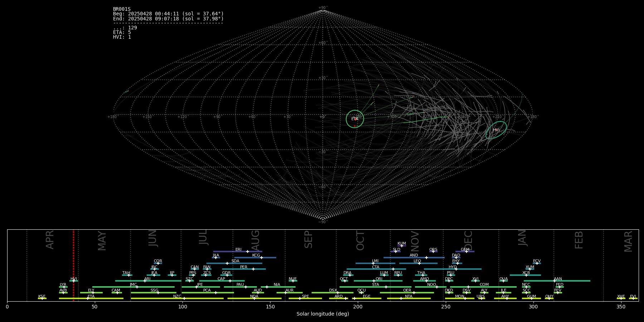Viewport: 644px width, 322px height.
Task: Click the 'End: 20250428 09:07:18' line
Action: pyautogui.click(x=168, y=19)
